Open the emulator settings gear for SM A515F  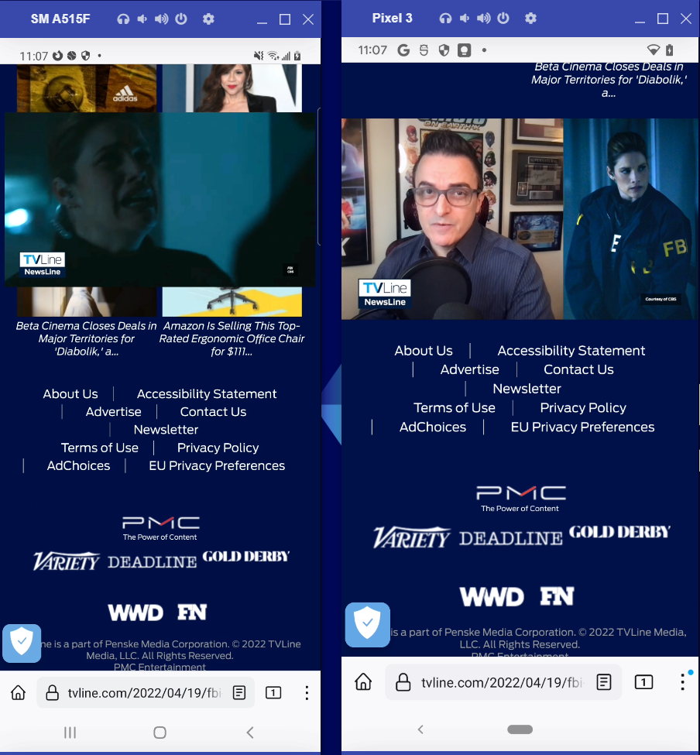(208, 19)
